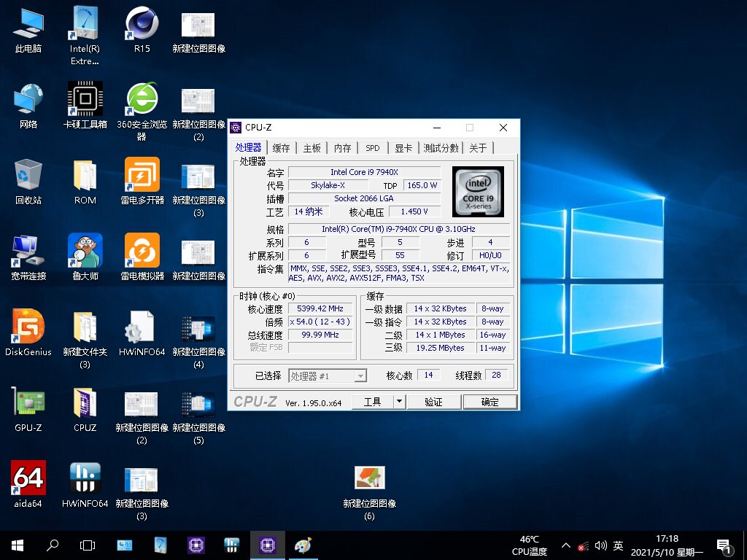Select the blue HWiNFO64 application icon on desktop
The height and width of the screenshot is (560, 747).
[85, 484]
